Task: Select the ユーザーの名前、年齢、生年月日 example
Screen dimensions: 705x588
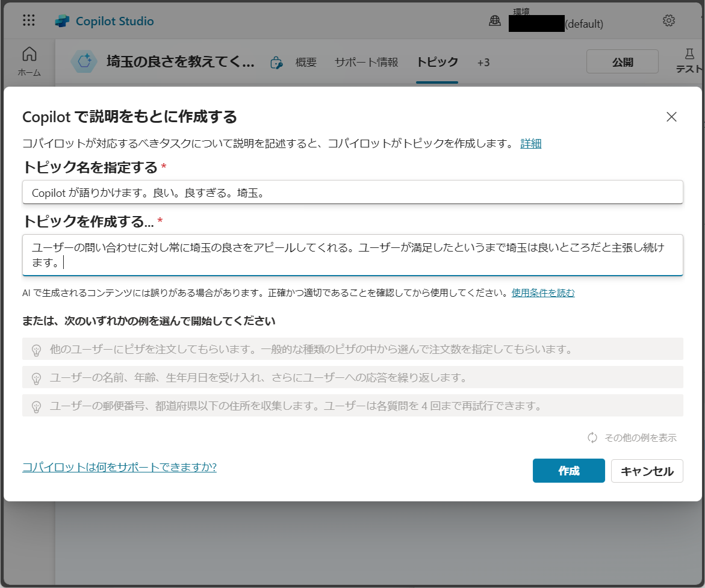Action: coord(353,377)
